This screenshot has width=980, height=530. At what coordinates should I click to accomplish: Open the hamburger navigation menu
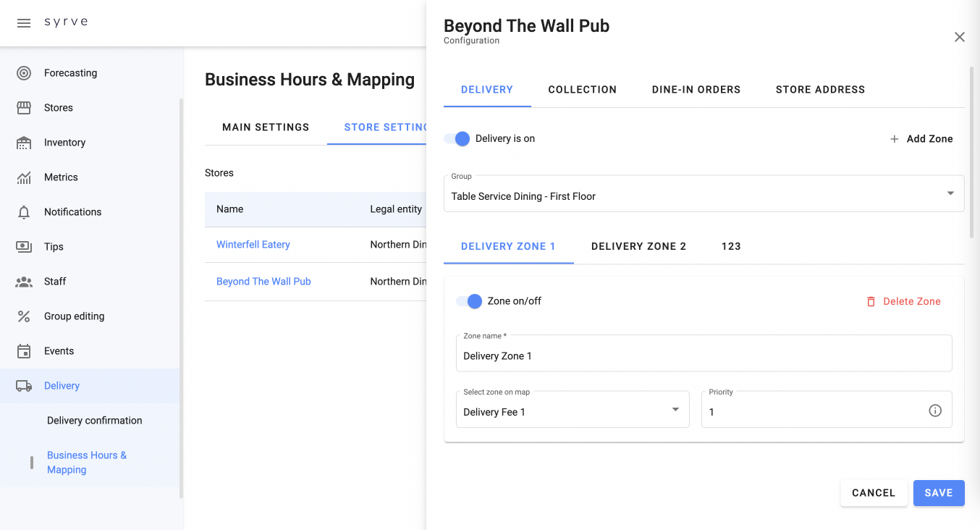24,23
